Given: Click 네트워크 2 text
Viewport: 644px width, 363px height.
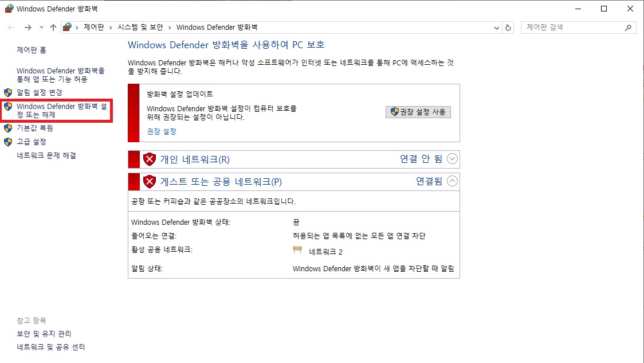Looking at the screenshot, I should click(x=325, y=252).
